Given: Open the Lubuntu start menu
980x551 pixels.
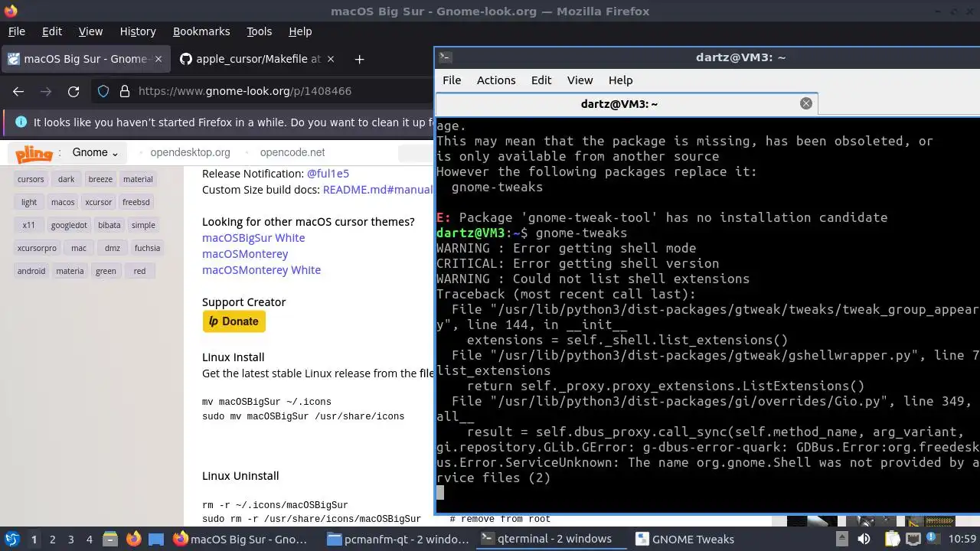Looking at the screenshot, I should point(11,539).
